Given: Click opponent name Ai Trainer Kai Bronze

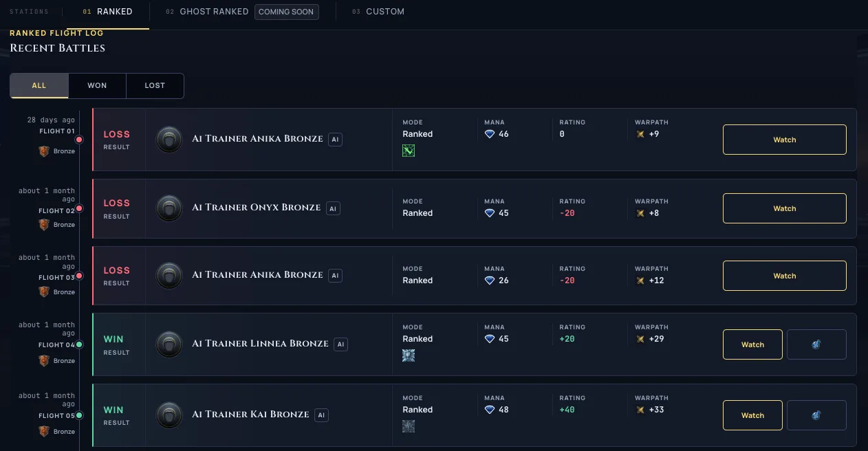Looking at the screenshot, I should [x=250, y=415].
